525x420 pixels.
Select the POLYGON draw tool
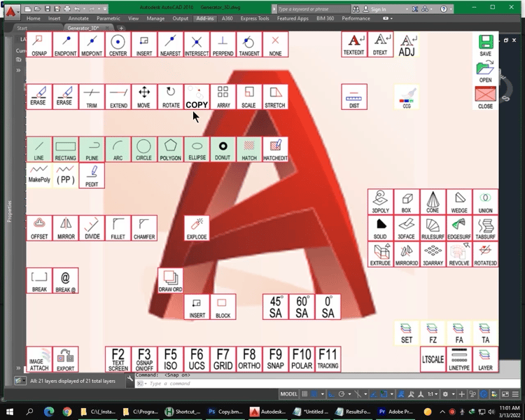point(170,149)
